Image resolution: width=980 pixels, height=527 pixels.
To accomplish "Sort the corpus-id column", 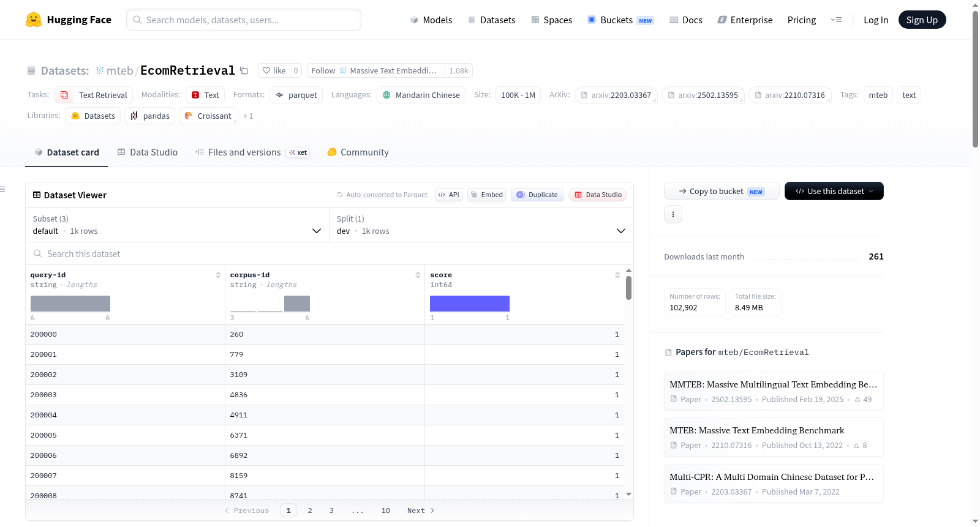I will pos(418,275).
